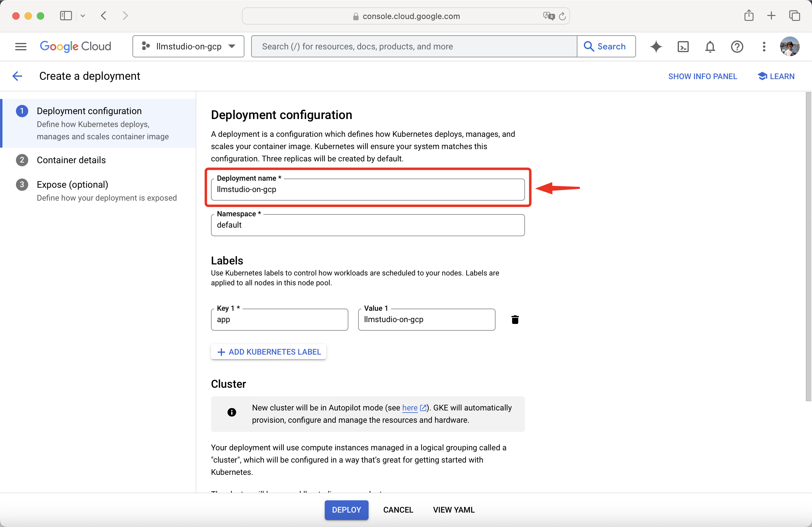Open Gemini AI assistant sparkle icon
This screenshot has height=527, width=812.
click(656, 46)
